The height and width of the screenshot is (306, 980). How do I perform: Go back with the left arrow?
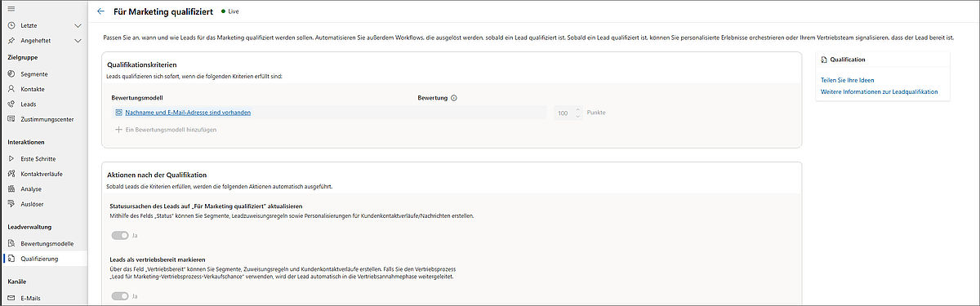[100, 12]
